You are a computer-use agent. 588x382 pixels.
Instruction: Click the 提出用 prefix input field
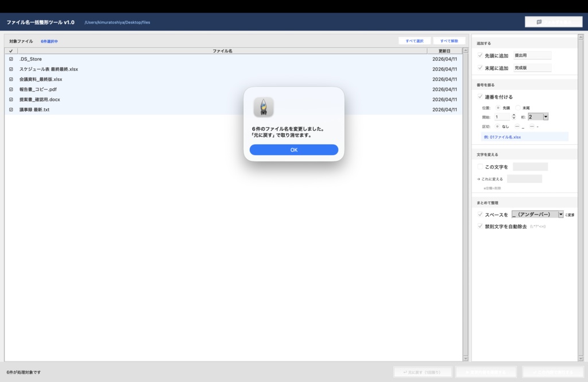pyautogui.click(x=531, y=55)
